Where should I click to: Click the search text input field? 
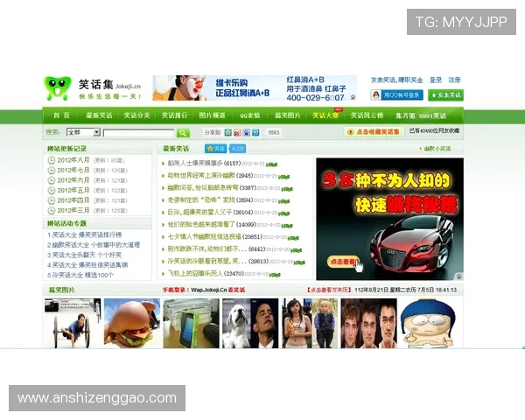click(x=138, y=133)
